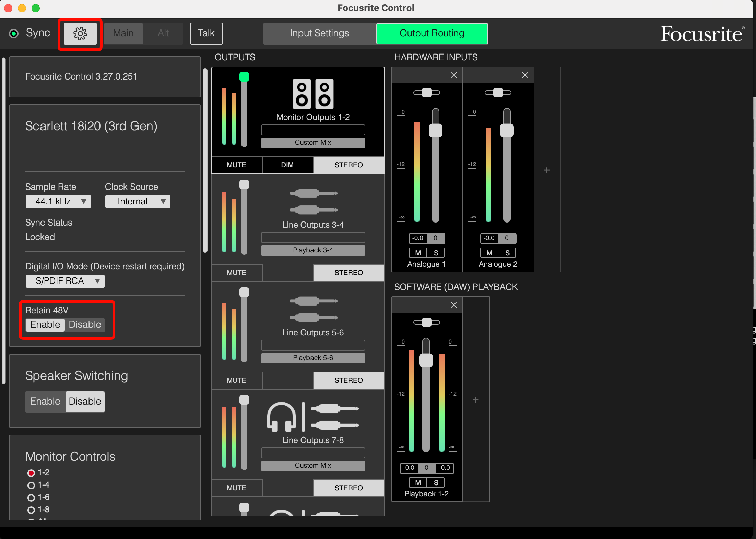Remove the Analogue 1 channel with X

453,75
